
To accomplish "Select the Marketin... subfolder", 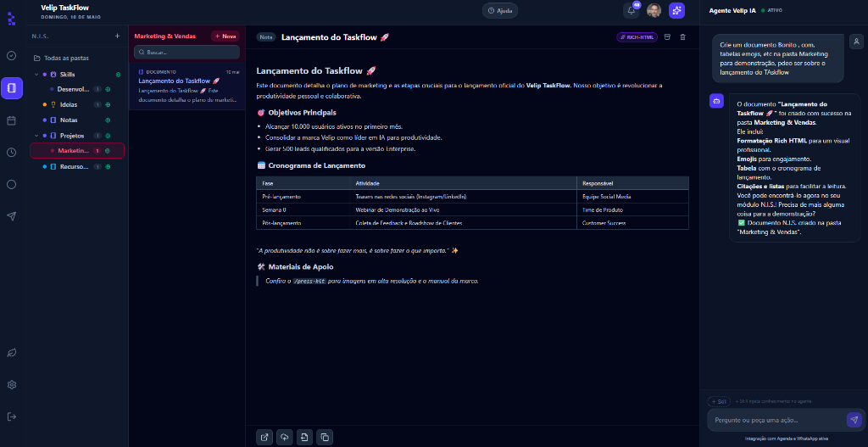I will (77, 151).
